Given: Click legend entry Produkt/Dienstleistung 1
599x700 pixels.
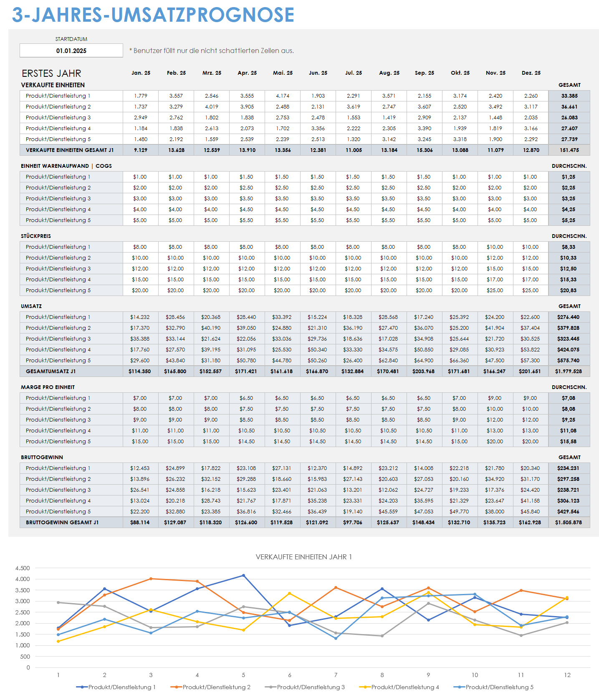Looking at the screenshot, I should click(x=116, y=687).
